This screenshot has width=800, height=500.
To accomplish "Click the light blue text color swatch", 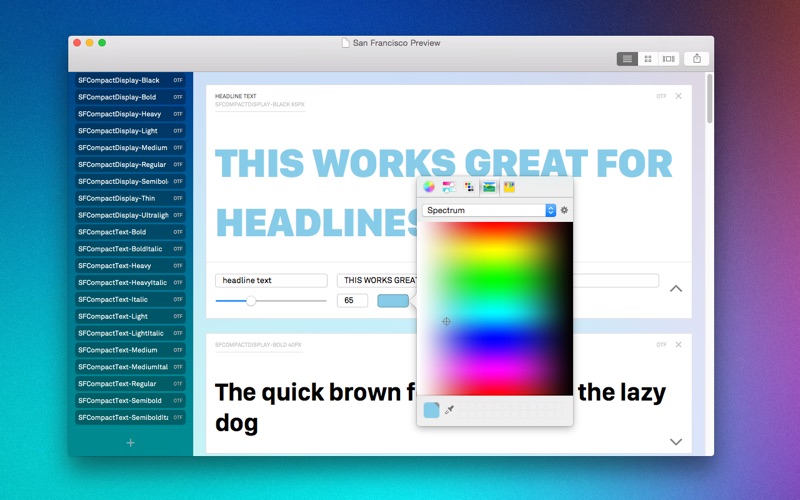I will coord(393,301).
